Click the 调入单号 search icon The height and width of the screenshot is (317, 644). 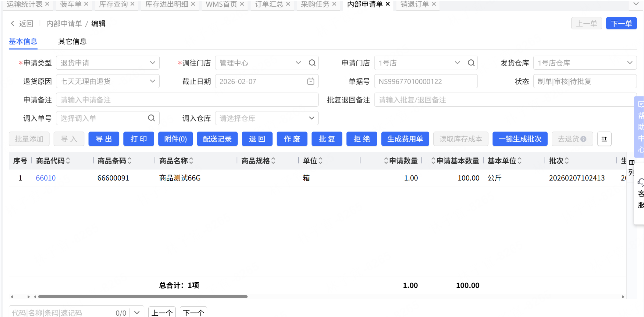pos(151,118)
